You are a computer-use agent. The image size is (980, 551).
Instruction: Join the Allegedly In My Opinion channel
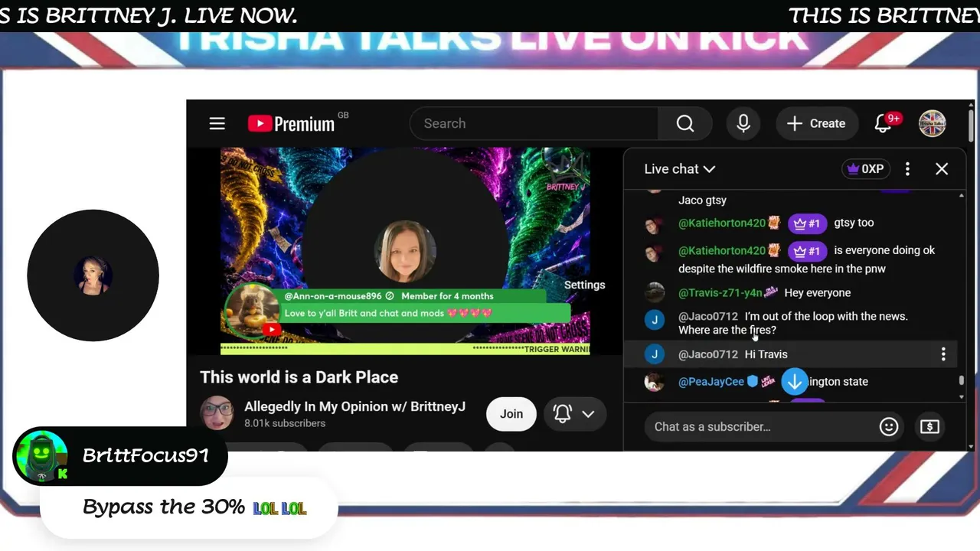pos(511,414)
